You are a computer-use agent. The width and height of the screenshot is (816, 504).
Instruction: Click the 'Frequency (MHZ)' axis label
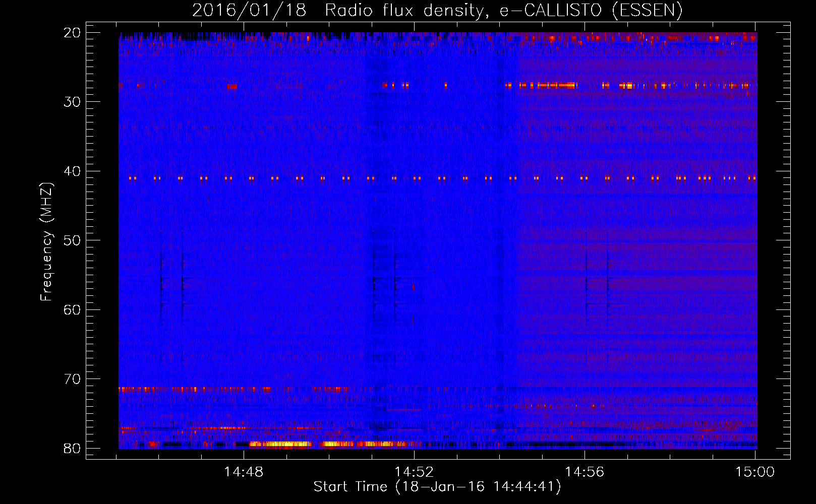point(46,242)
